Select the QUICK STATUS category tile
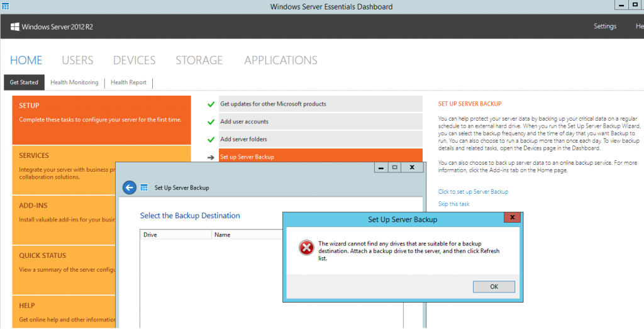 [x=64, y=270]
